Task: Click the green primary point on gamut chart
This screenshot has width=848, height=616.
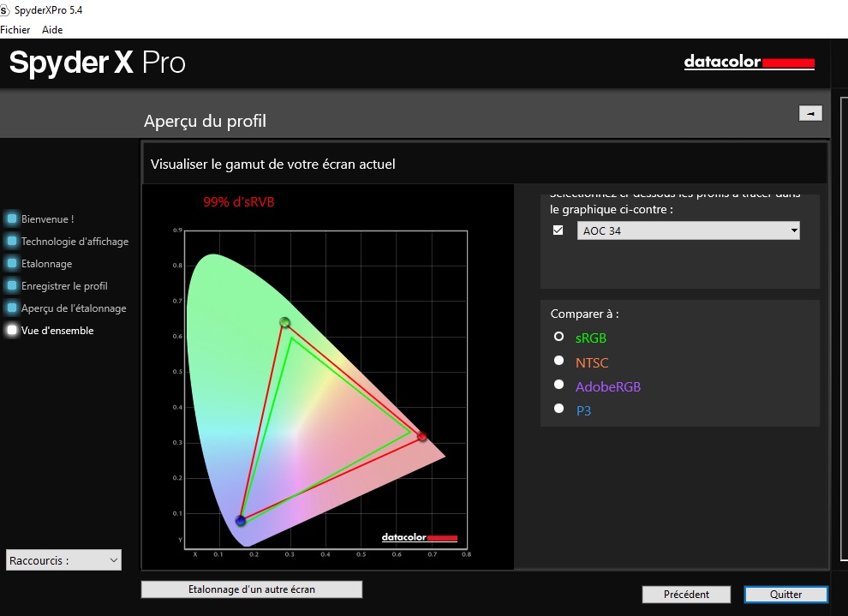Action: pyautogui.click(x=284, y=323)
